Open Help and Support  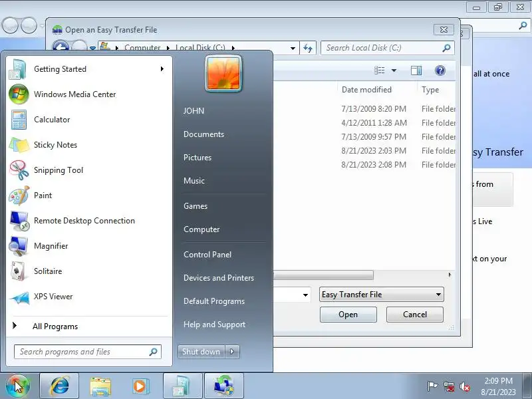pyautogui.click(x=214, y=325)
